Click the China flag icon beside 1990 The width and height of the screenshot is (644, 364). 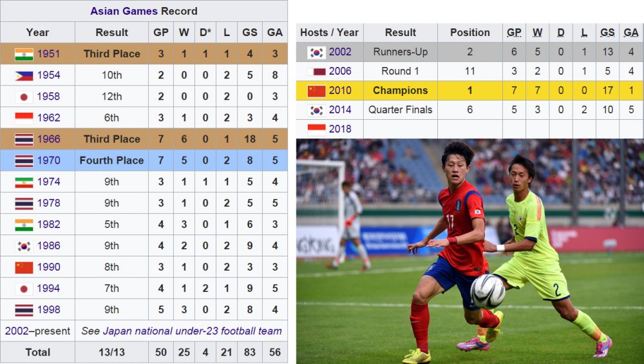point(24,267)
